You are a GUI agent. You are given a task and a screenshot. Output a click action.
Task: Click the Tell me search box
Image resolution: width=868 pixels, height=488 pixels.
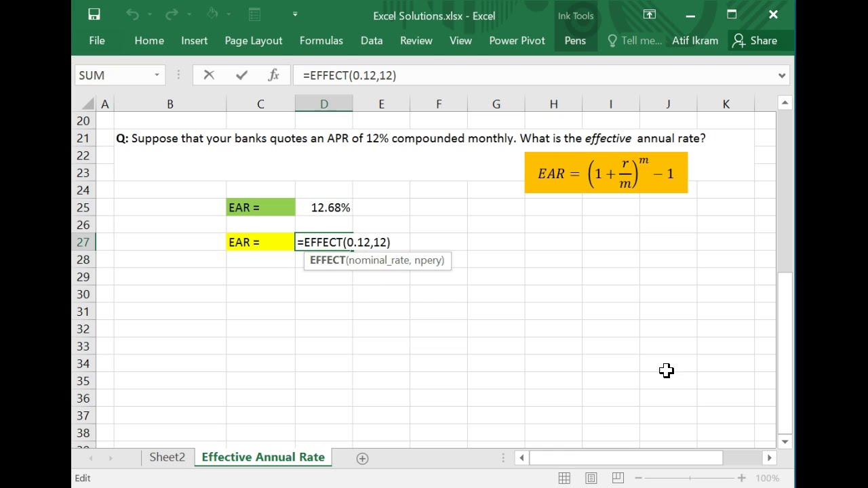[x=635, y=41]
